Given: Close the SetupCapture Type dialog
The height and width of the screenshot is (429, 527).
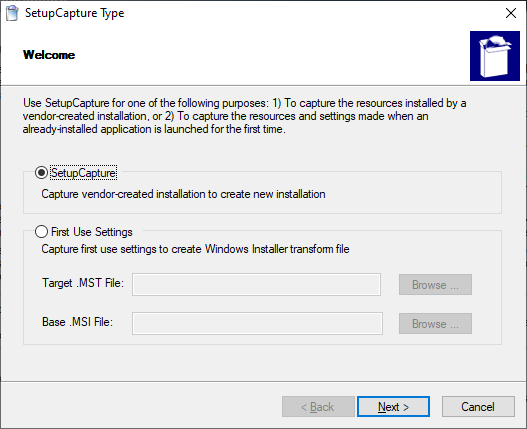Looking at the screenshot, I should (511, 13).
